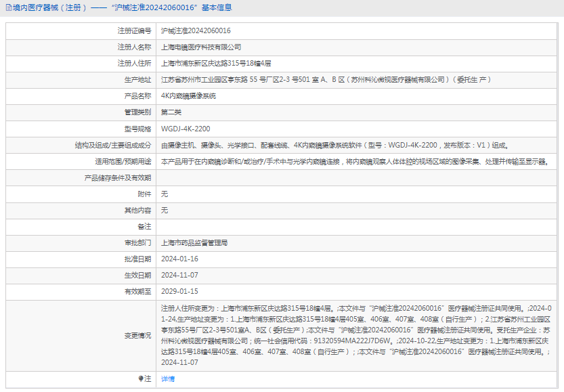Image resolution: width=564 pixels, height=392 pixels.
Task: Click the document icon before 境内医疗器械 title
Action: [x=8, y=7]
